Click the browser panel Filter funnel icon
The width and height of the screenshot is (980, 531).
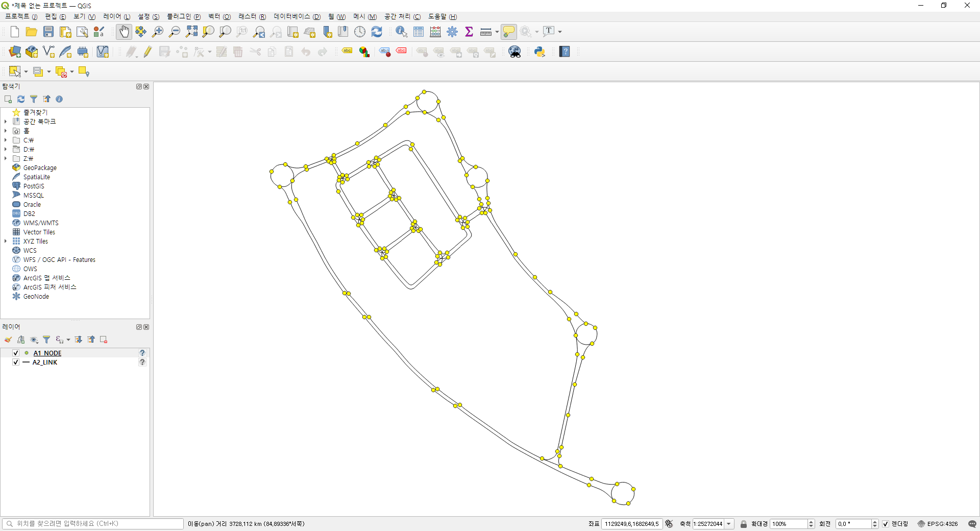click(x=34, y=99)
